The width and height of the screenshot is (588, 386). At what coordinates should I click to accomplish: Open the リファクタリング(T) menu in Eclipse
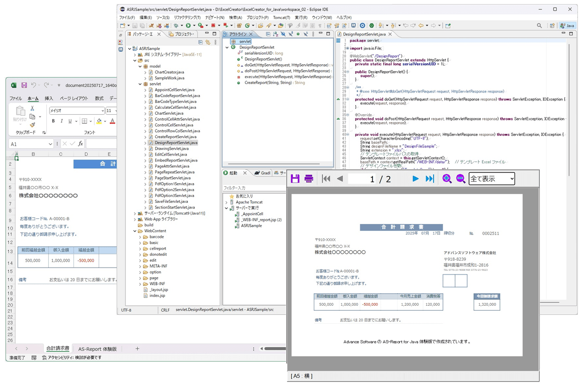tap(187, 17)
